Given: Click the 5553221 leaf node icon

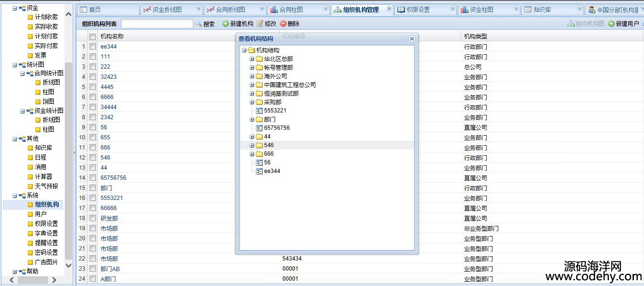Looking at the screenshot, I should click(259, 111).
